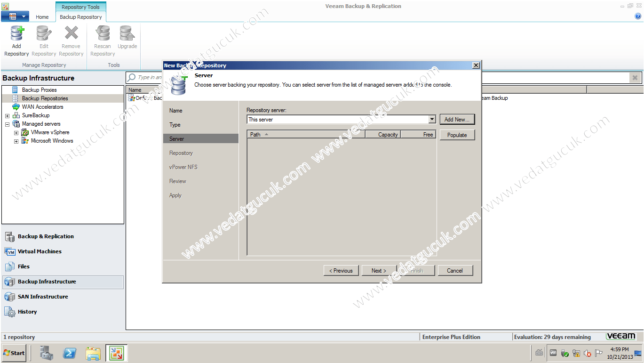The width and height of the screenshot is (644, 363).
Task: Click the Rescan Repository ribbon icon
Action: tap(103, 34)
